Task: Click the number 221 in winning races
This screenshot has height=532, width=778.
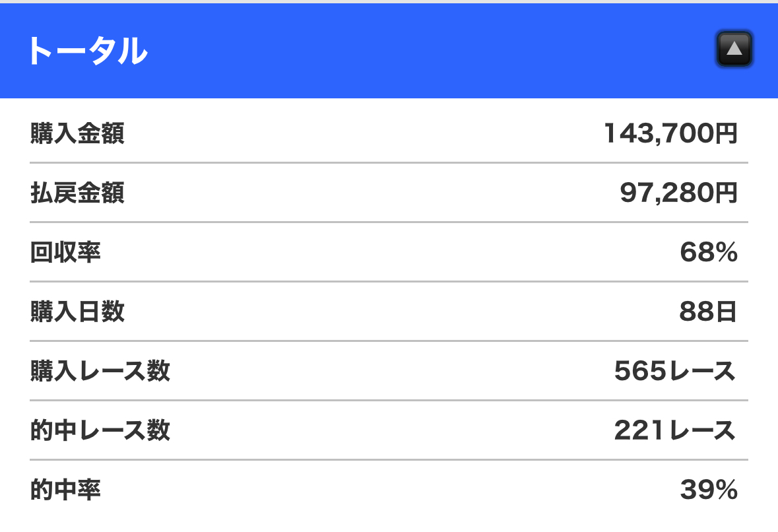Action: [640, 431]
